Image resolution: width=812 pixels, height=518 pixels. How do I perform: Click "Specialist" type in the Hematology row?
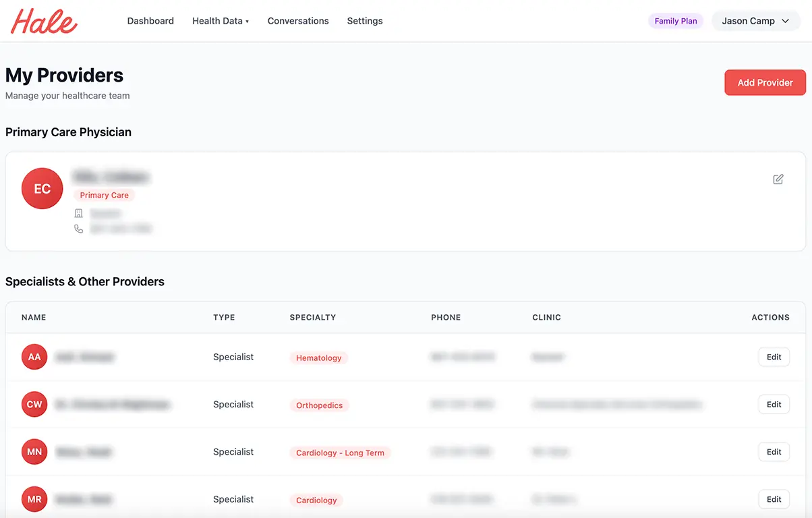pyautogui.click(x=233, y=357)
